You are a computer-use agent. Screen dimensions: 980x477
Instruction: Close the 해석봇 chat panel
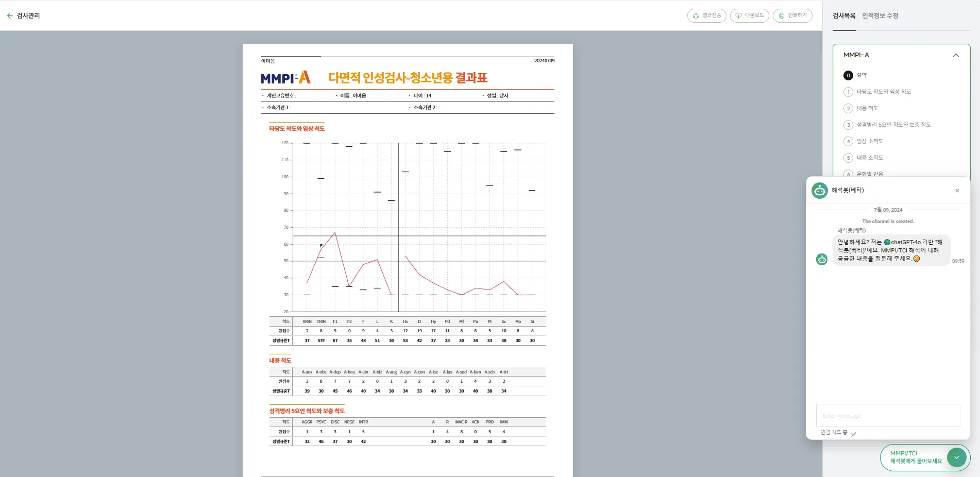957,191
